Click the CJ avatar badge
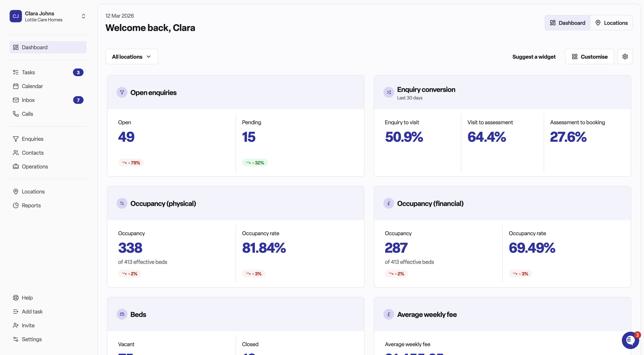The image size is (644, 355). point(16,16)
